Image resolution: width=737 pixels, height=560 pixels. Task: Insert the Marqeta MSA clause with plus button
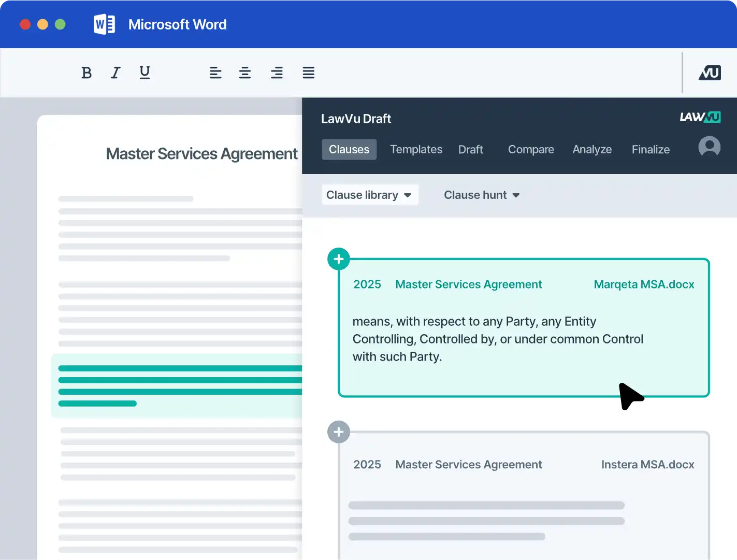tap(339, 259)
